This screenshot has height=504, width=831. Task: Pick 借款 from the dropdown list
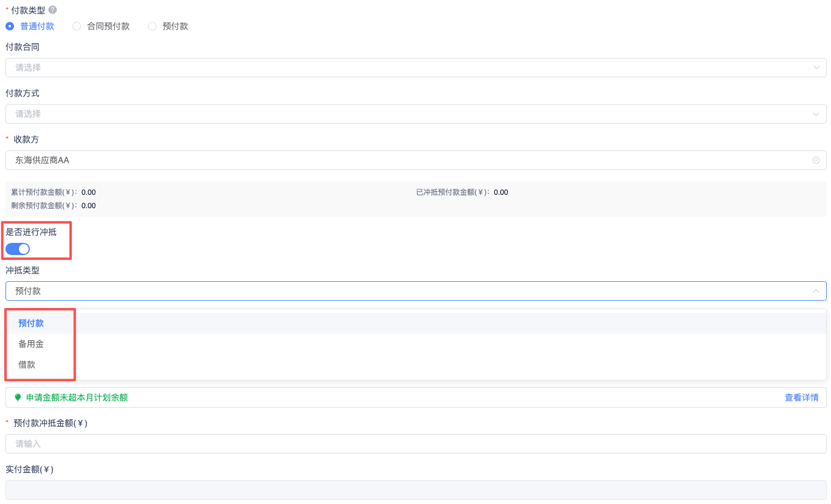[27, 365]
